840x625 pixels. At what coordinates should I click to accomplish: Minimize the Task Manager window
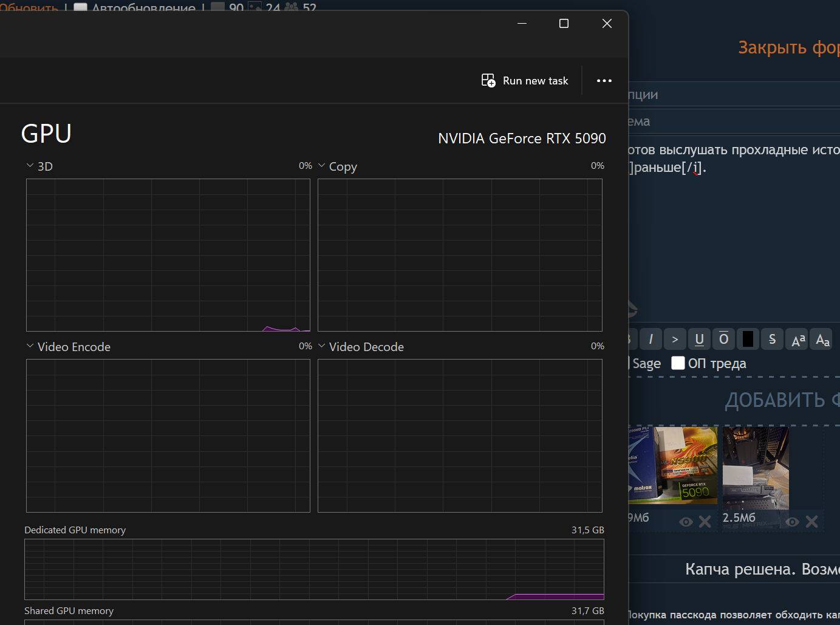click(x=522, y=23)
